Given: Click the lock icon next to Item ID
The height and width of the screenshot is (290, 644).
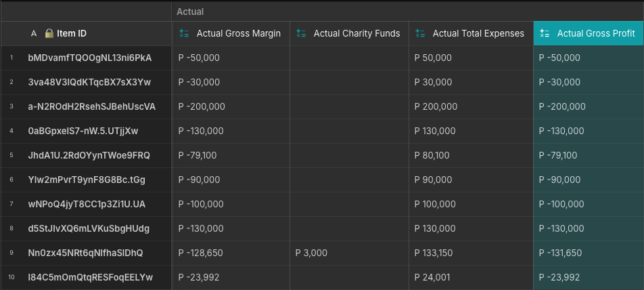Looking at the screenshot, I should (49, 33).
